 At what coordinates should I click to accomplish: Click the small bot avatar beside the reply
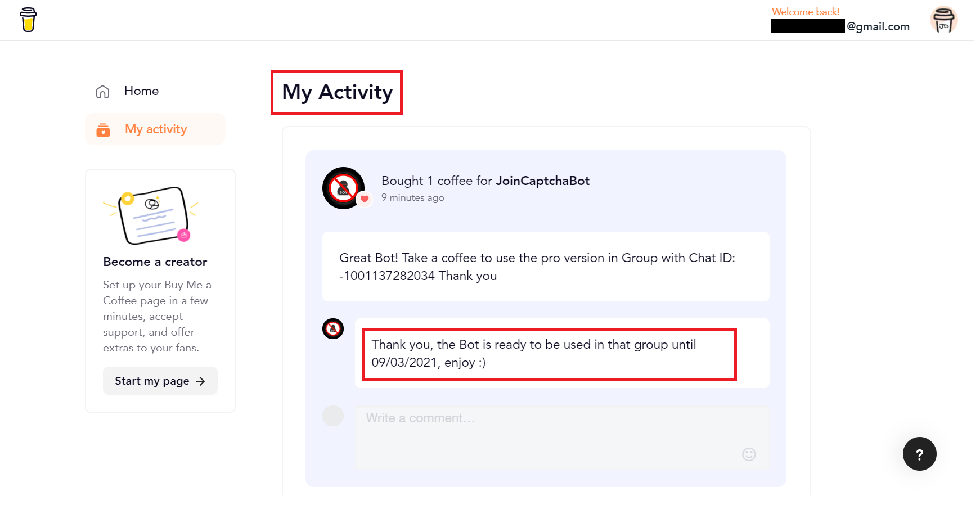point(333,329)
